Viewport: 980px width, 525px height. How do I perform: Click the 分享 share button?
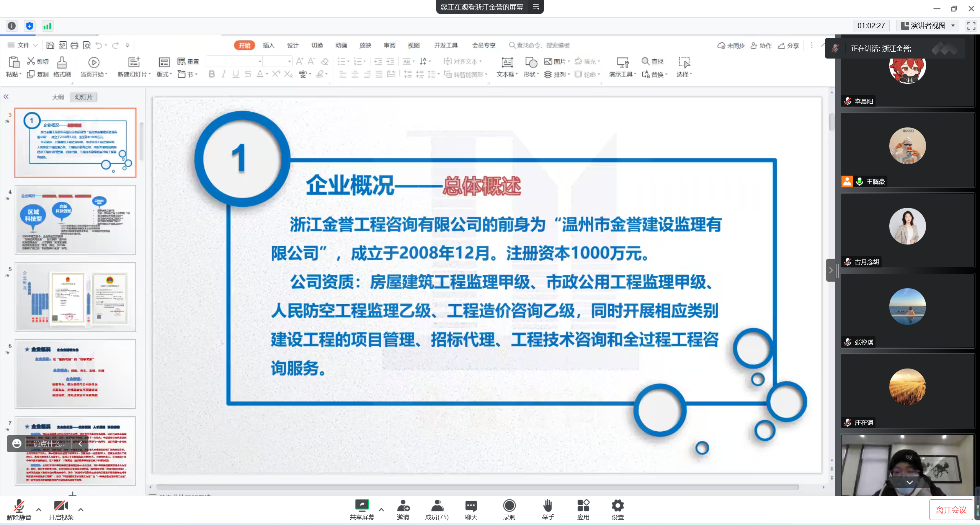788,46
